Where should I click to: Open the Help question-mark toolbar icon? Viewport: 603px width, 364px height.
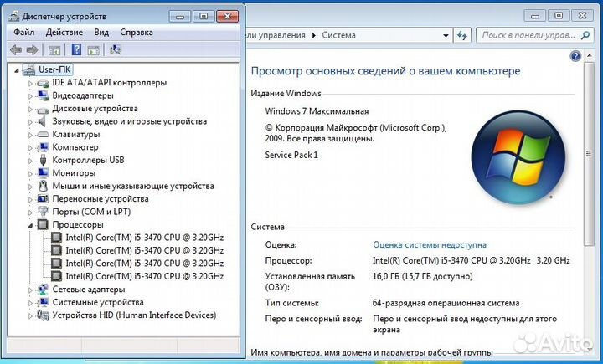click(x=76, y=49)
